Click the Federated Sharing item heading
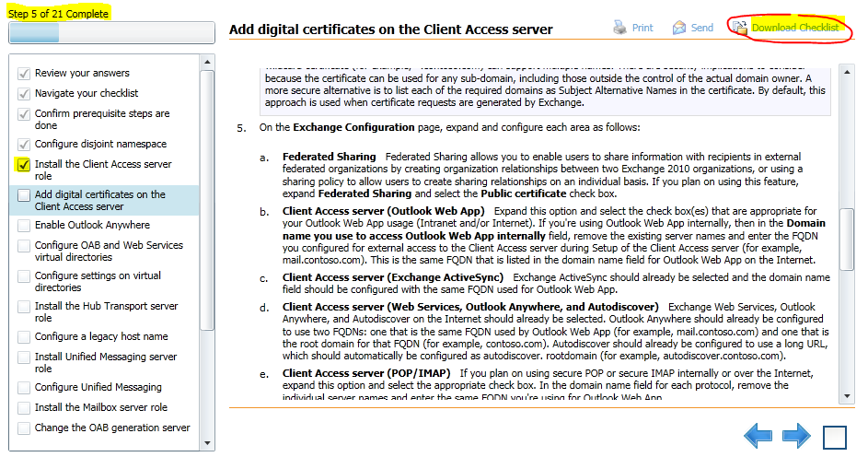Viewport: 868px width, 457px height. point(329,157)
